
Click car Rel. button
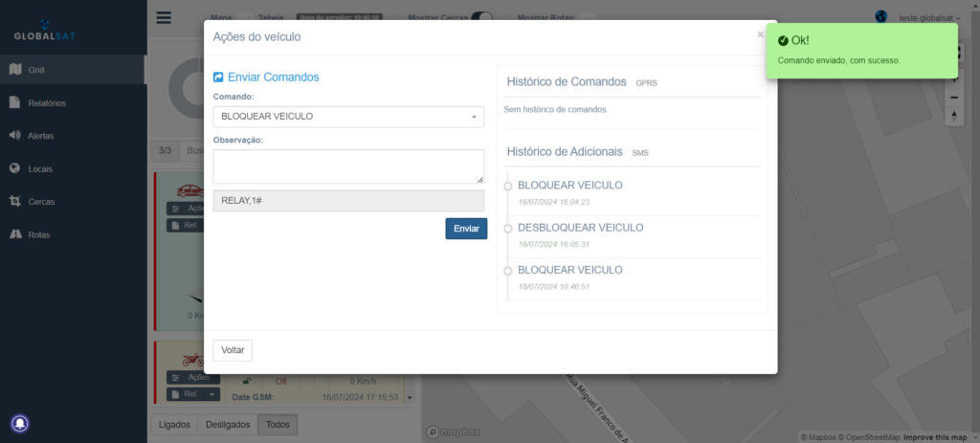tap(186, 225)
